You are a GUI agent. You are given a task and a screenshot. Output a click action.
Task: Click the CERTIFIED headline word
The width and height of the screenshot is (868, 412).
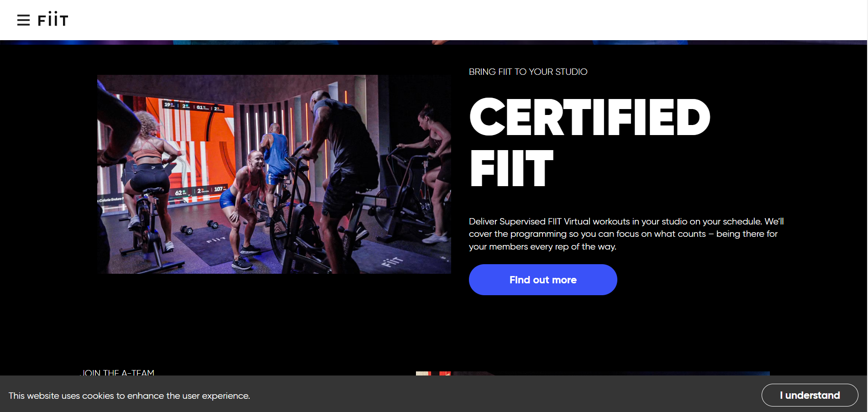coord(589,117)
